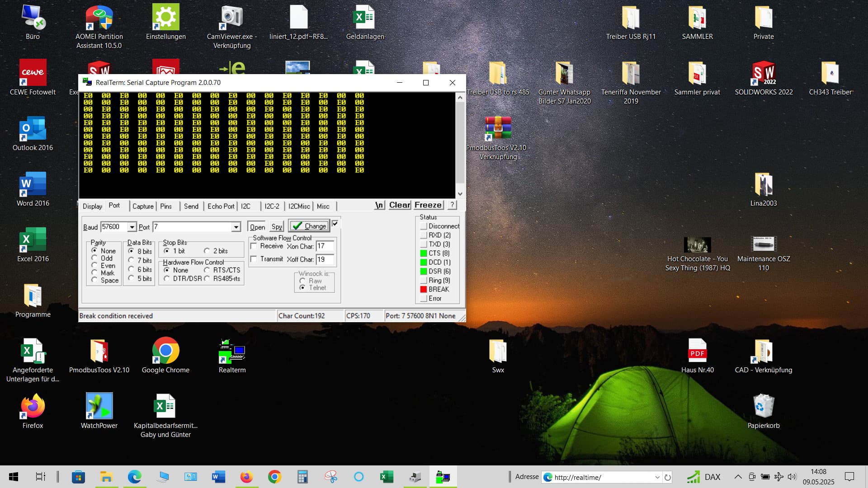This screenshot has height=488, width=868.
Task: Choose DTR/DSR hardware flow control
Action: pos(166,278)
